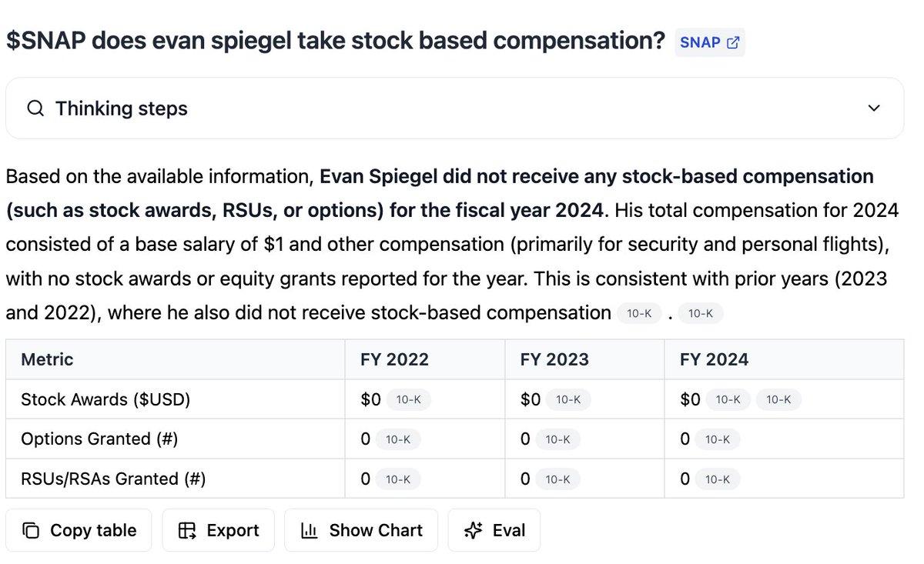Open FY 2024 RSUs/RSAs Granted 10-K citation
This screenshot has height=564, width=924.
(x=718, y=479)
